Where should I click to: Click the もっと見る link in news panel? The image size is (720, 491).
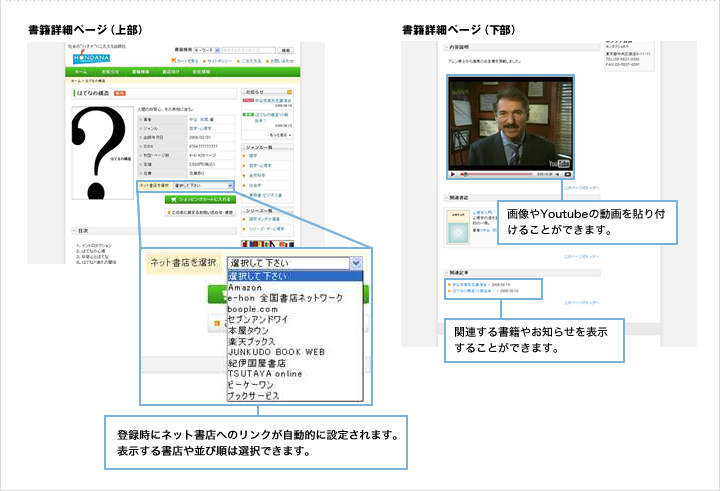(279, 135)
